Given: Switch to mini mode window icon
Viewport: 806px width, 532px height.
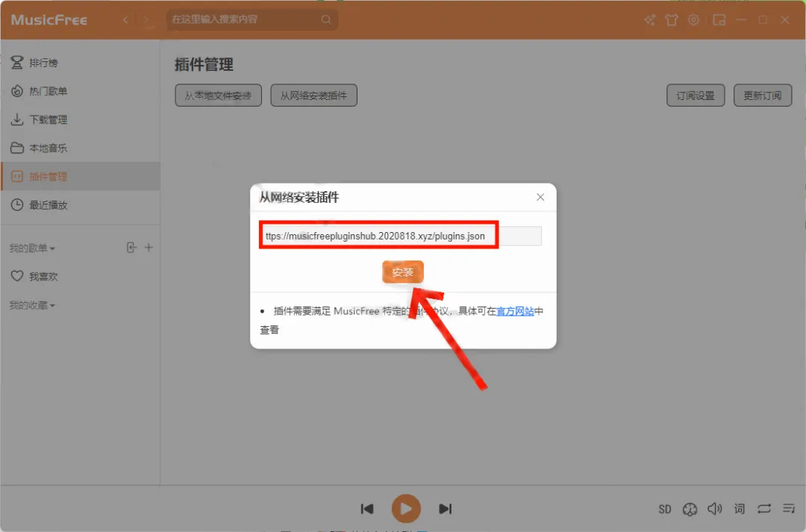Looking at the screenshot, I should coord(719,20).
